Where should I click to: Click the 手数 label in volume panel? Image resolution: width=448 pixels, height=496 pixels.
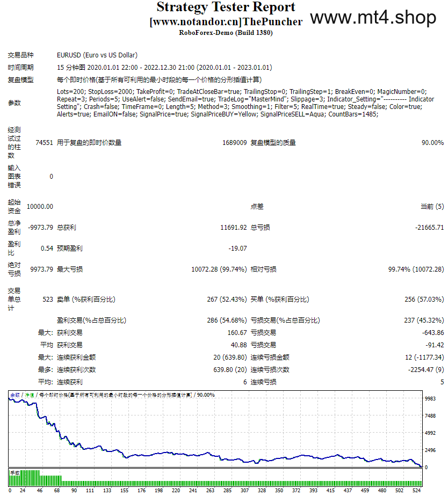pos(15,473)
